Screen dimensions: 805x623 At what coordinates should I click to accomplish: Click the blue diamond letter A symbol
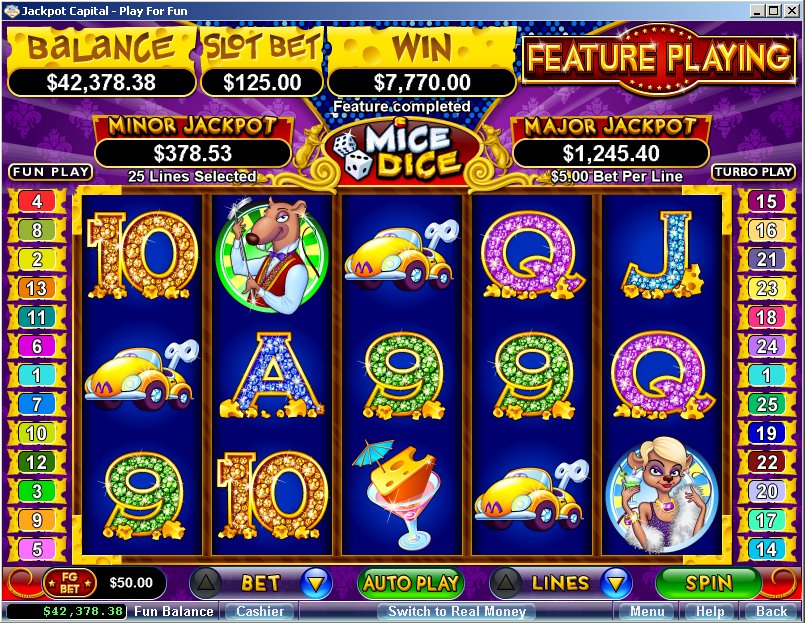coord(272,375)
